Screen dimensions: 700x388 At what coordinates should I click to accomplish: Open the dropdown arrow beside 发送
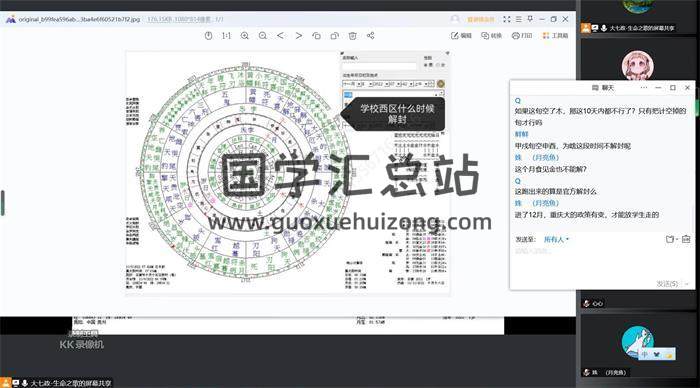687,284
